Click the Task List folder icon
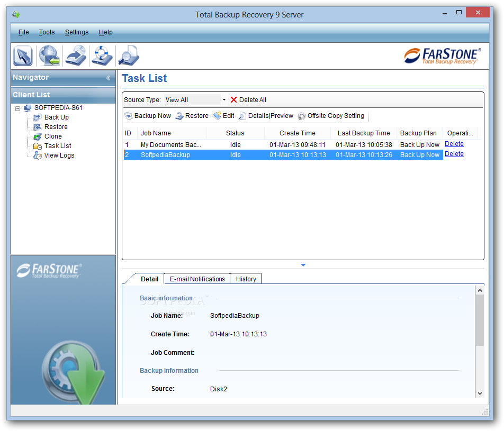 point(38,146)
